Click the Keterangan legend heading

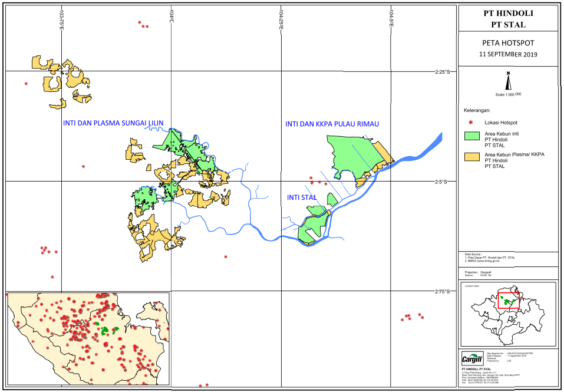(x=477, y=110)
